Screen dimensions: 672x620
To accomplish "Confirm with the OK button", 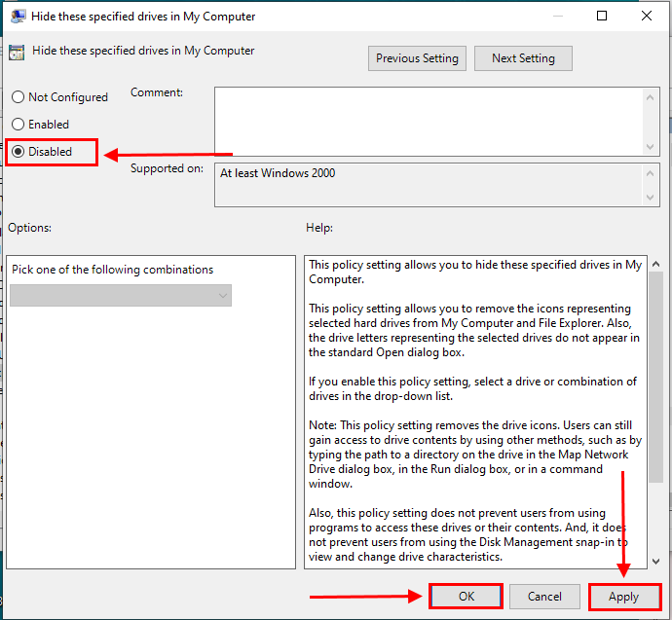I will click(x=466, y=597).
